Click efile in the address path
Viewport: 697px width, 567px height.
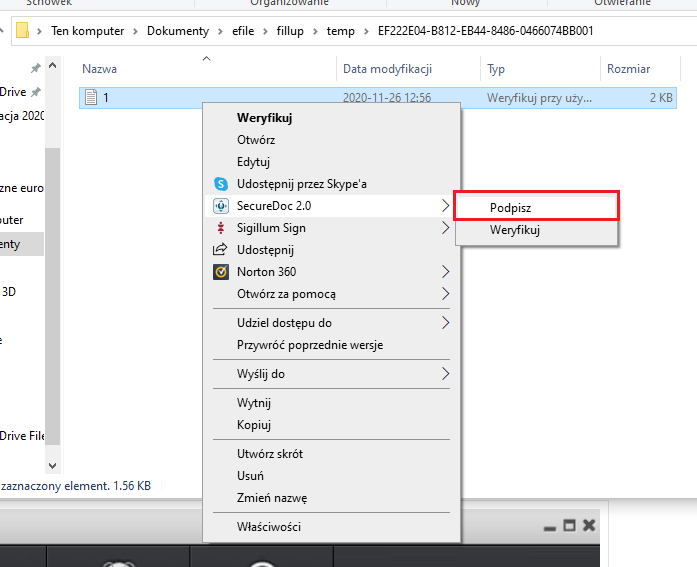click(x=243, y=31)
